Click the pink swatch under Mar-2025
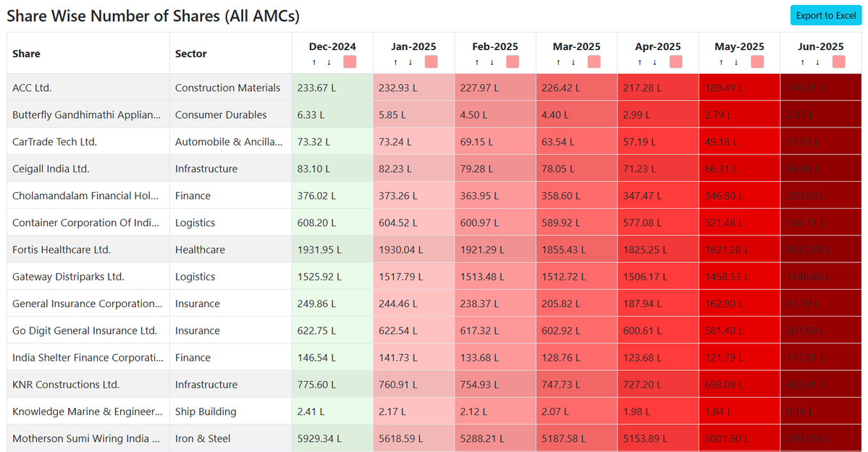The width and height of the screenshot is (868, 452). click(x=594, y=62)
